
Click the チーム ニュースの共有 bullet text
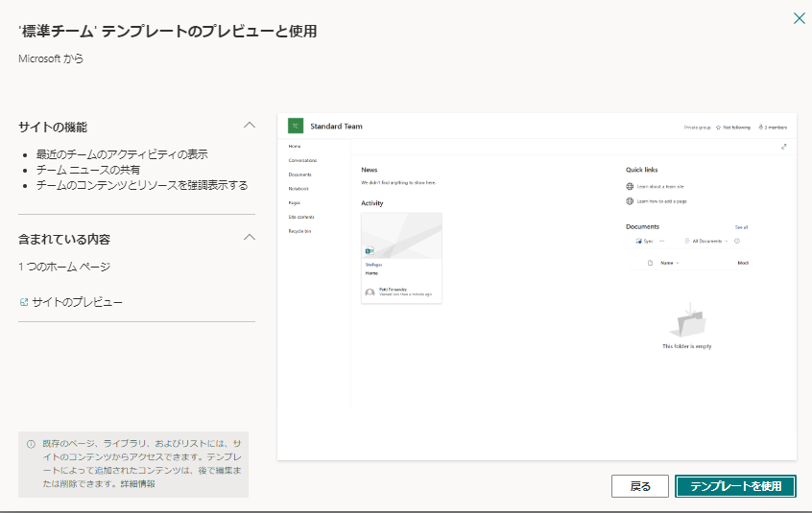tap(88, 170)
